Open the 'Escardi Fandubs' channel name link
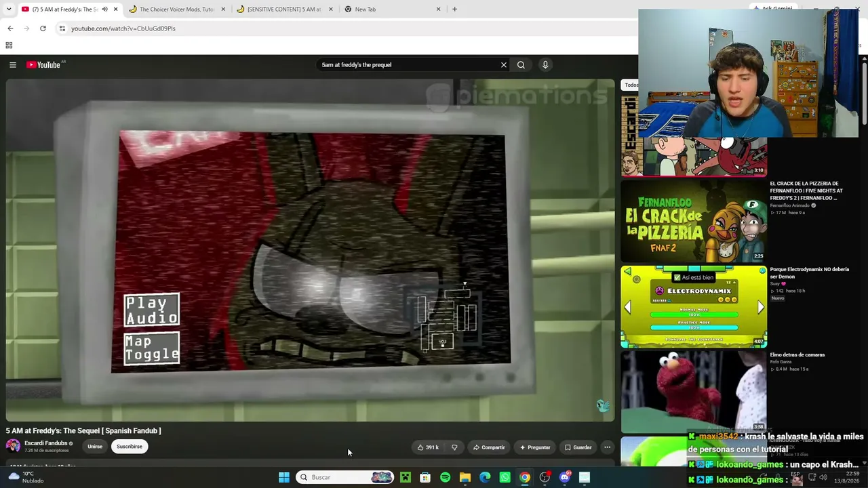 point(46,443)
